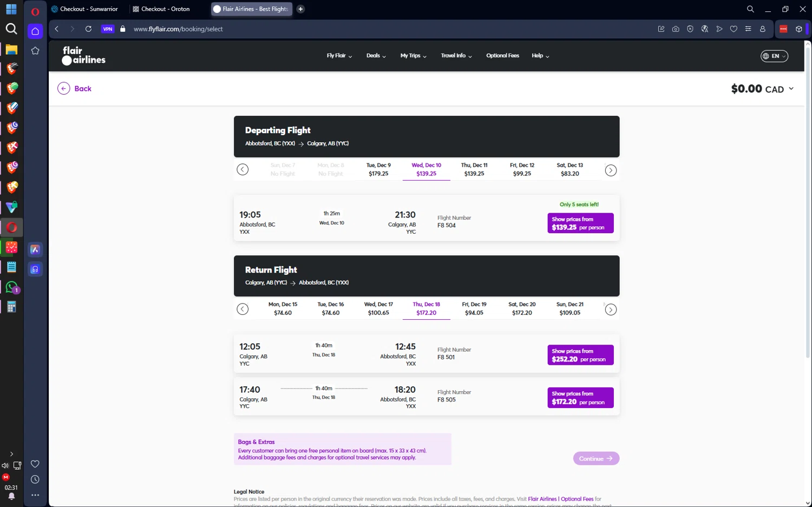Expand the $0.00 CAD price summary

(762, 89)
